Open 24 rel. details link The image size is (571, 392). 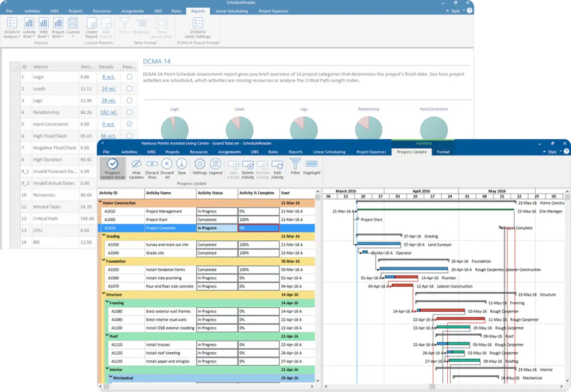tap(109, 89)
